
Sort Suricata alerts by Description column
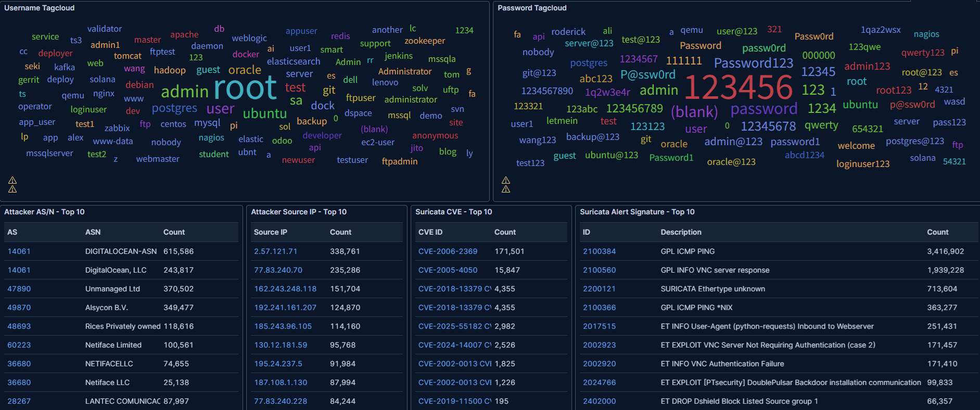pyautogui.click(x=681, y=232)
